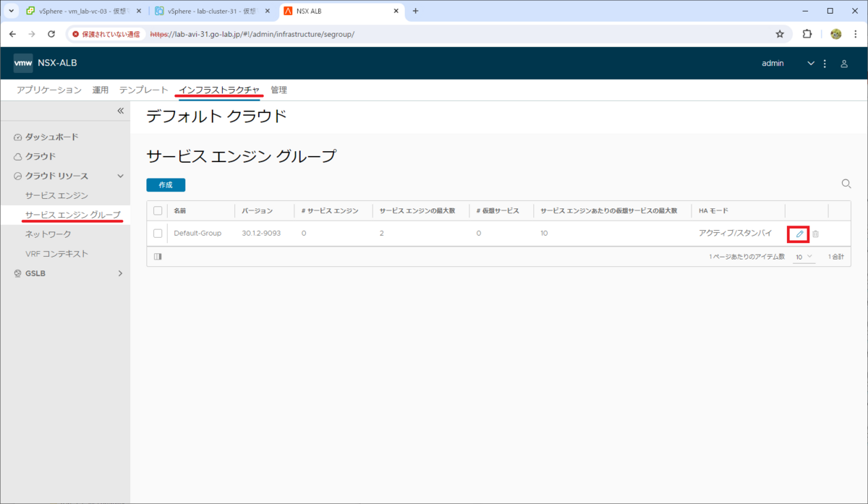
Task: Open the Chrome three-dot menu
Action: (x=856, y=34)
